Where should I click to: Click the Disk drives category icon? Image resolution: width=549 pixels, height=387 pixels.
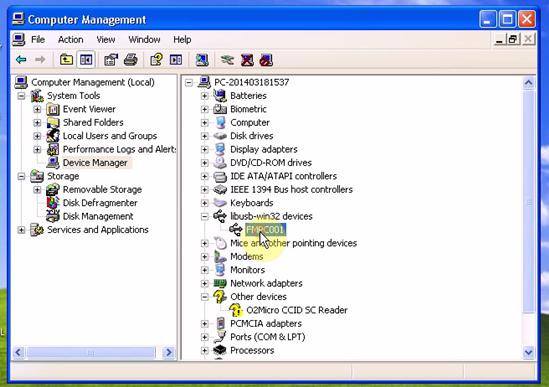(220, 136)
